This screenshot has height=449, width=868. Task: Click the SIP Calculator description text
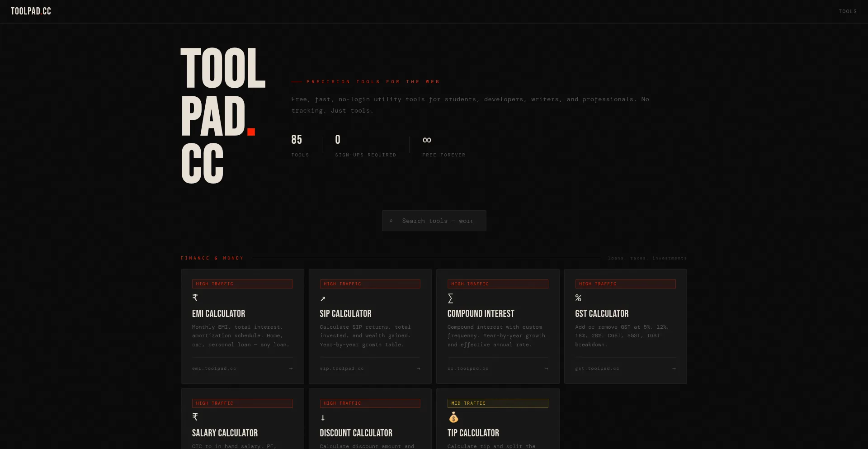click(365, 336)
